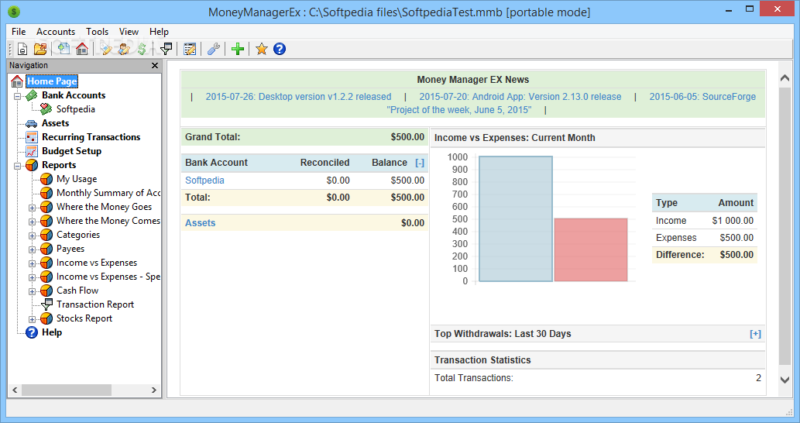Click the Home toolbar house icon
This screenshot has width=800, height=423.
82,49
